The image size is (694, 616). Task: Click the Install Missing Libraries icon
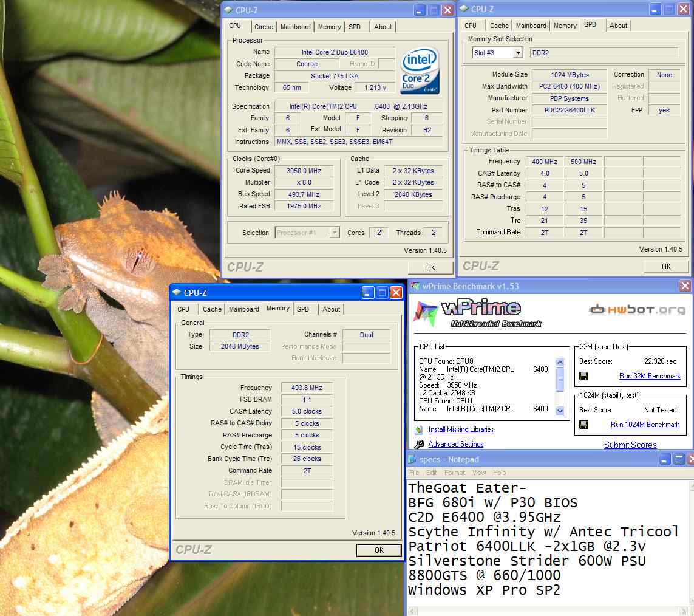click(x=419, y=429)
